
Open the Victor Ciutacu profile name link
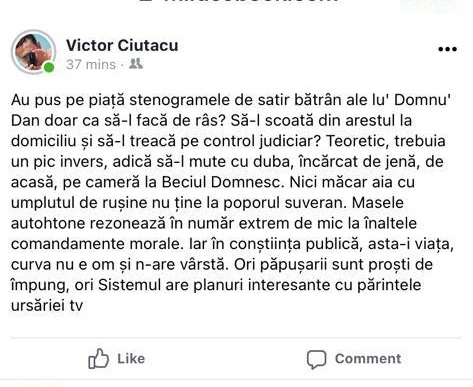click(122, 45)
